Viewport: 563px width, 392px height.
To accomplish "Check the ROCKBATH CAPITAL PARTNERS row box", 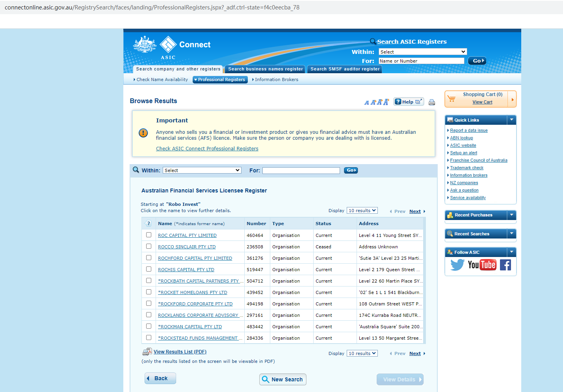I will coord(149,281).
